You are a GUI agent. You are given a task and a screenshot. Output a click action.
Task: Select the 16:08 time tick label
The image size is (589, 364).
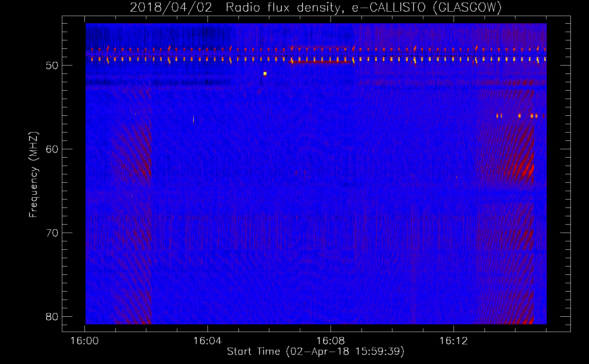click(x=331, y=341)
